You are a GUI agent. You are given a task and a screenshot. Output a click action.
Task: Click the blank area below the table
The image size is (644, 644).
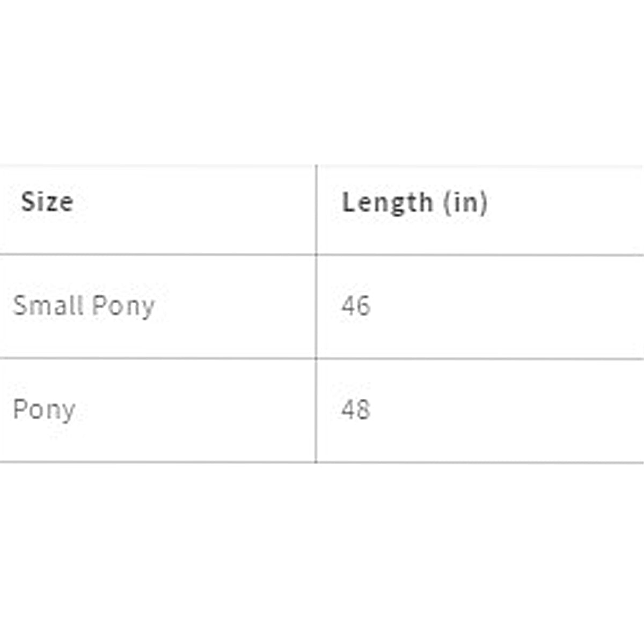pyautogui.click(x=322, y=553)
